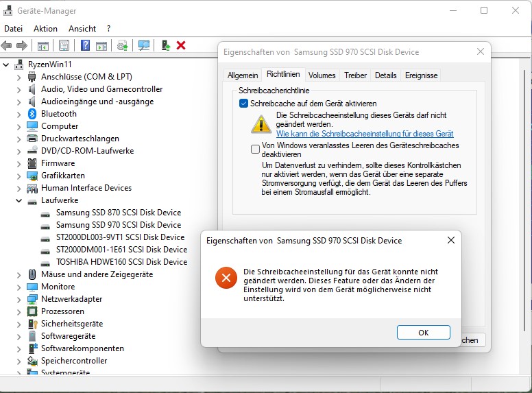This screenshot has width=532, height=393.
Task: Maximize the Geräte-Manager window
Action: [x=484, y=10]
